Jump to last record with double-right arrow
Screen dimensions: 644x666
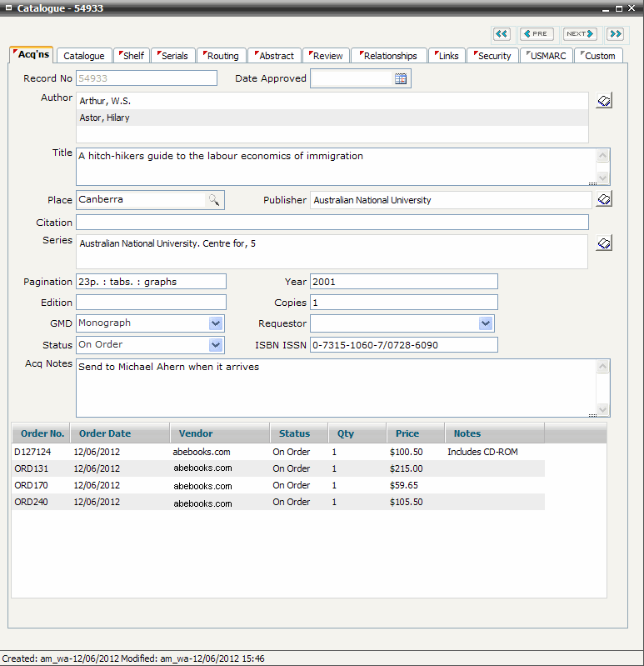tap(615, 34)
